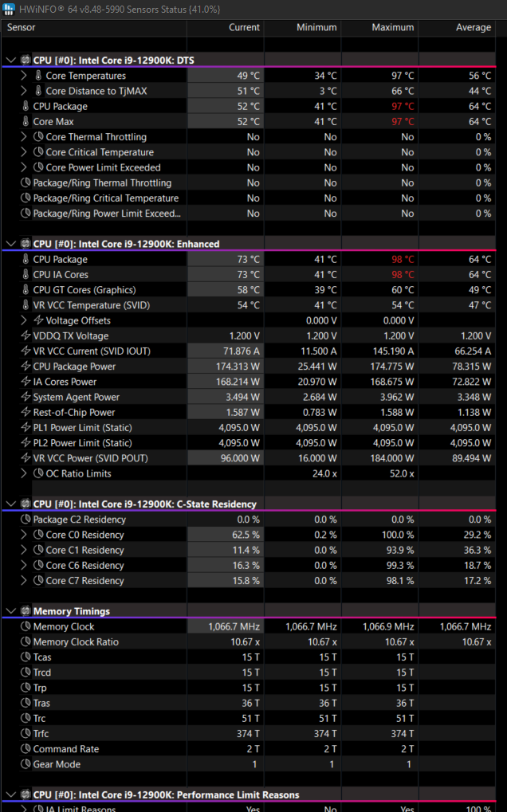Expand the Core C6 Residency row
The height and width of the screenshot is (812, 507).
24,565
